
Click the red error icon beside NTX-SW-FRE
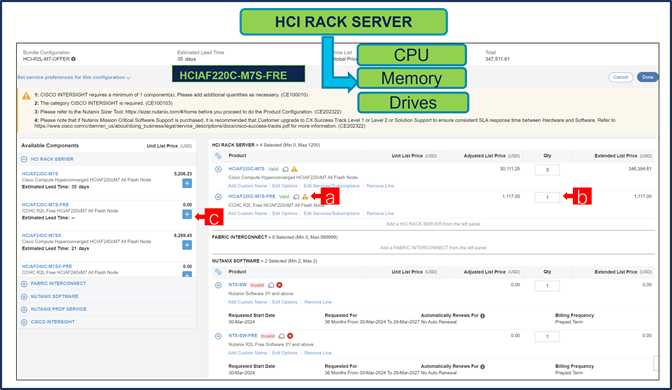click(290, 336)
